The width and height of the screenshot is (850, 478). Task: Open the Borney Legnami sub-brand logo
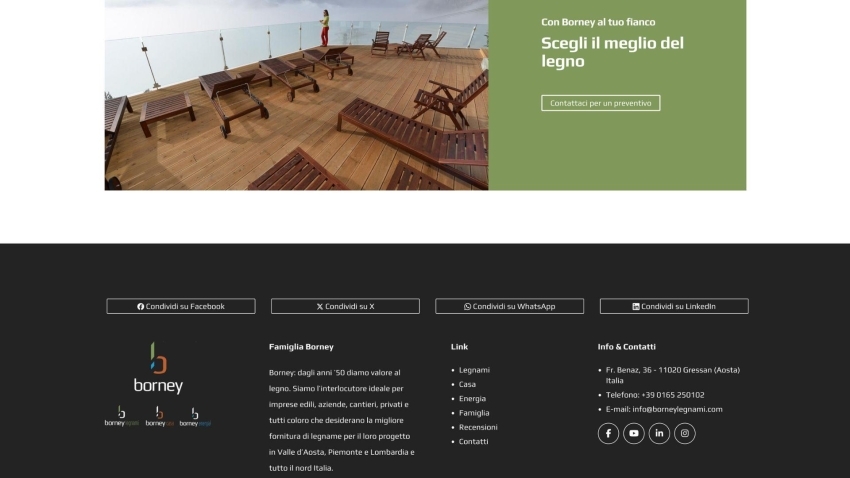(121, 417)
